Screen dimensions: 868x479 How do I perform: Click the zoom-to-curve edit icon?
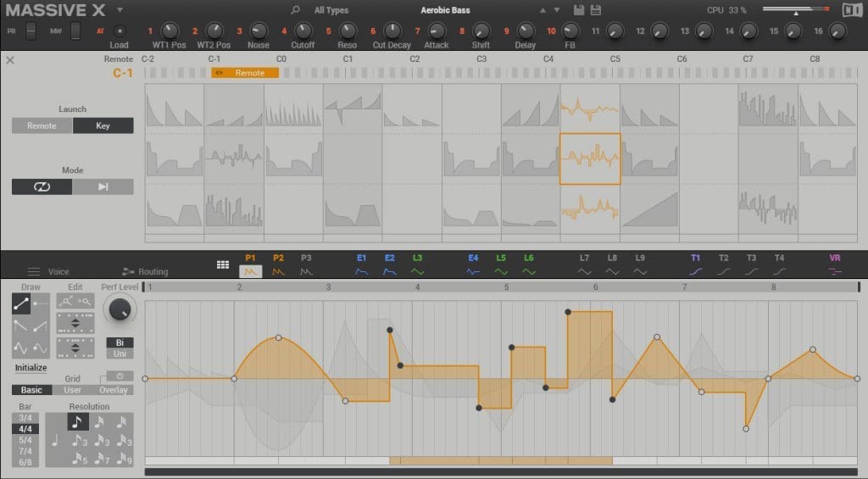pyautogui.click(x=66, y=301)
